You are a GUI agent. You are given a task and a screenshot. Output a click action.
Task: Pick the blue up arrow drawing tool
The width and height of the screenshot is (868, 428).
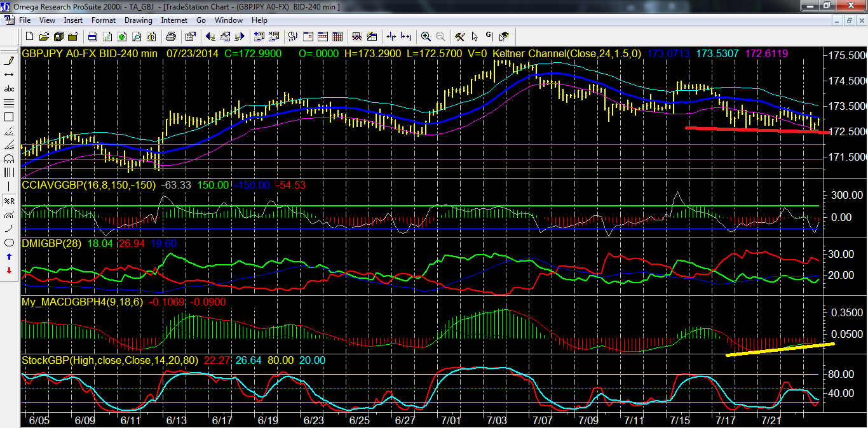9,257
